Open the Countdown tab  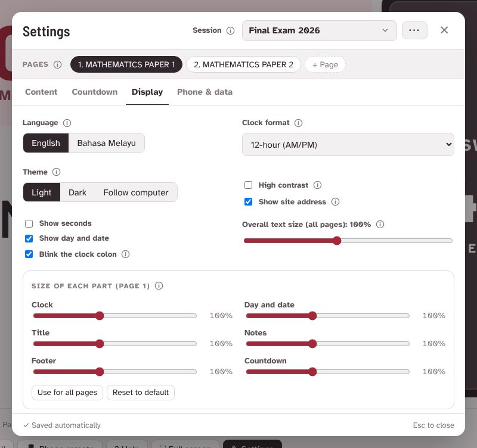pyautogui.click(x=95, y=92)
